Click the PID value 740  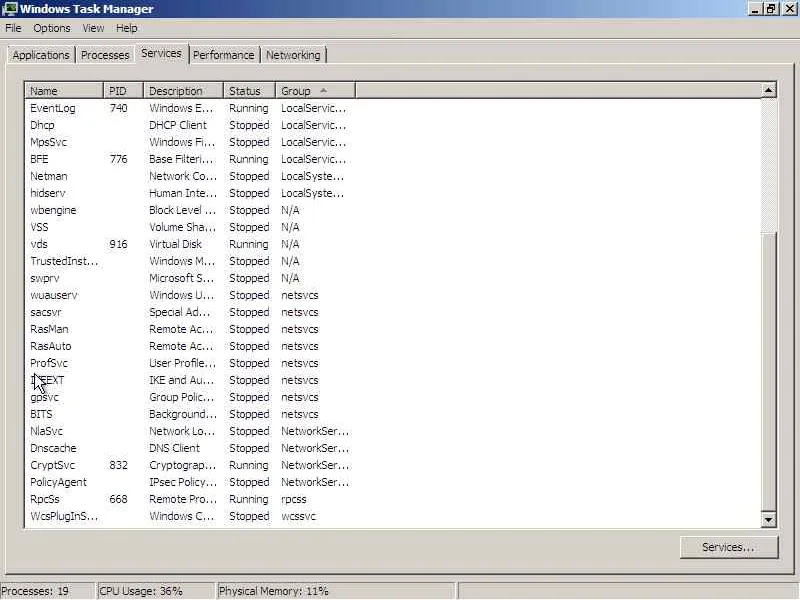point(118,108)
